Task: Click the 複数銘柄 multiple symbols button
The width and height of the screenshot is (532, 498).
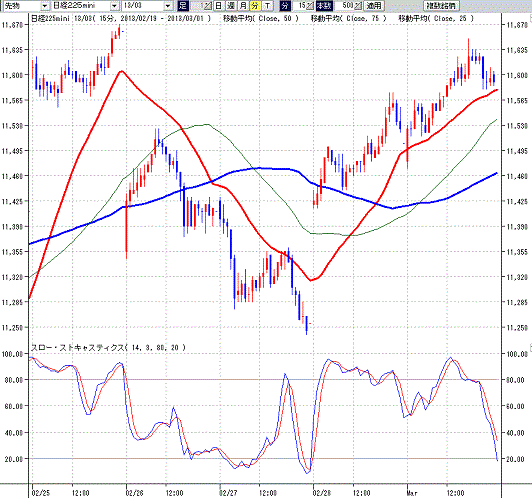Action: click(441, 5)
